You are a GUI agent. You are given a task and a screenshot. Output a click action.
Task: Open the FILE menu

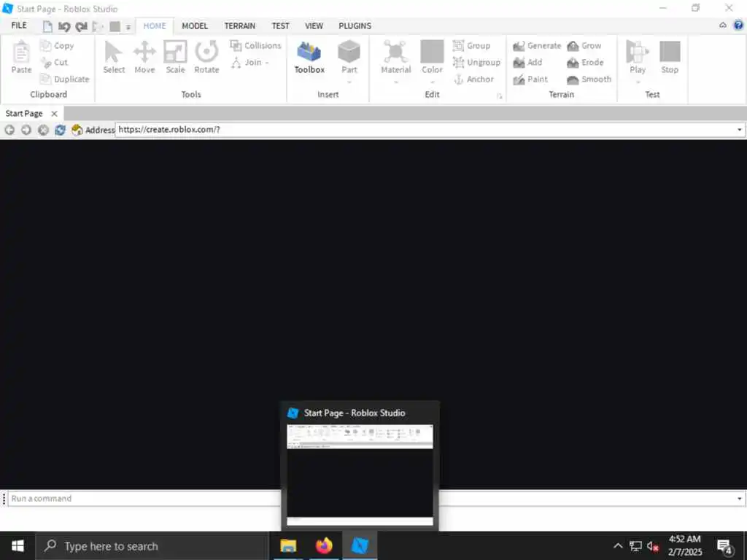[19, 26]
